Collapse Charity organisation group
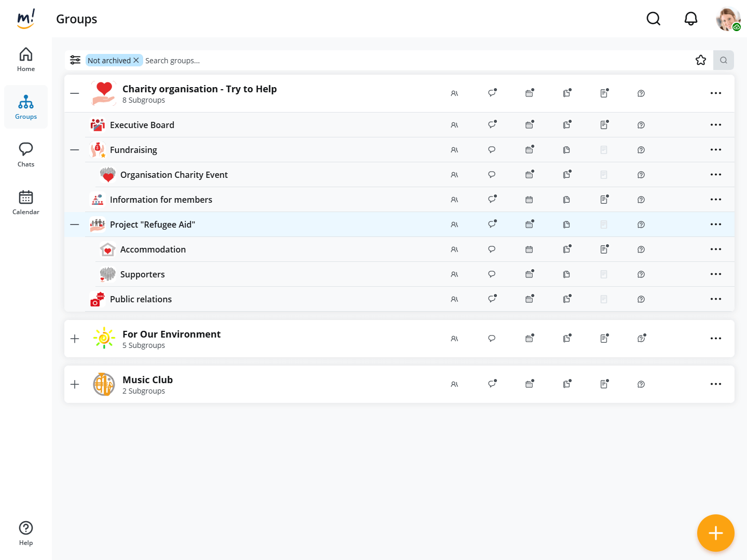 75,93
